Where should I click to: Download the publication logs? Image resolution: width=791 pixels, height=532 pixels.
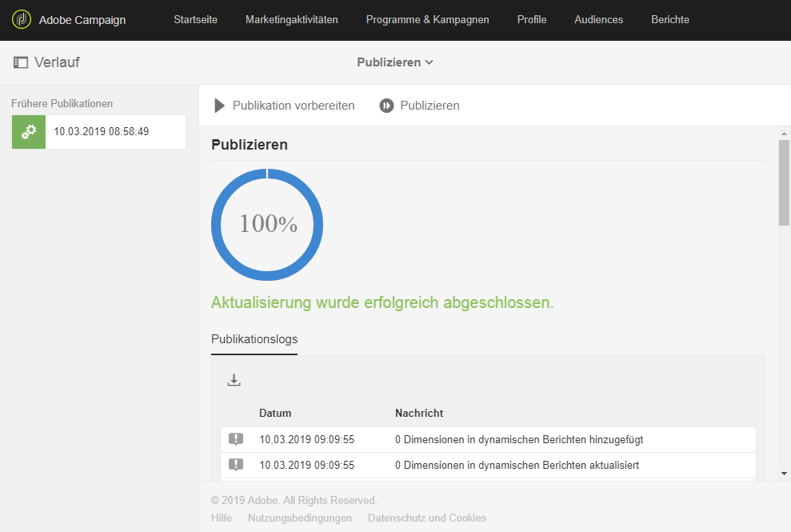(234, 380)
